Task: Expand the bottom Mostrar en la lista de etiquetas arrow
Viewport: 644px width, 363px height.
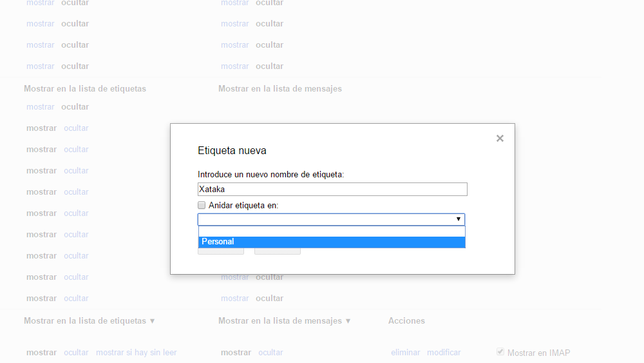Action: (152, 321)
